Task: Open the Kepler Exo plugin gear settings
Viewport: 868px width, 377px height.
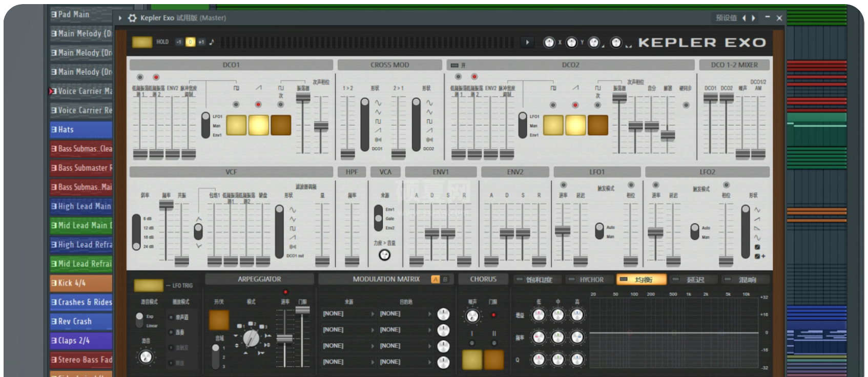Action: point(132,18)
